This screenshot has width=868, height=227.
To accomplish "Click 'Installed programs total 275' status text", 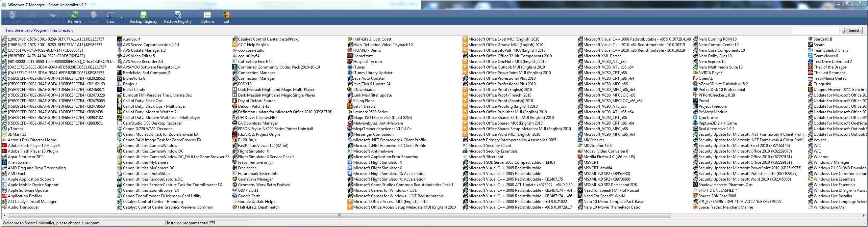I will tap(191, 223).
